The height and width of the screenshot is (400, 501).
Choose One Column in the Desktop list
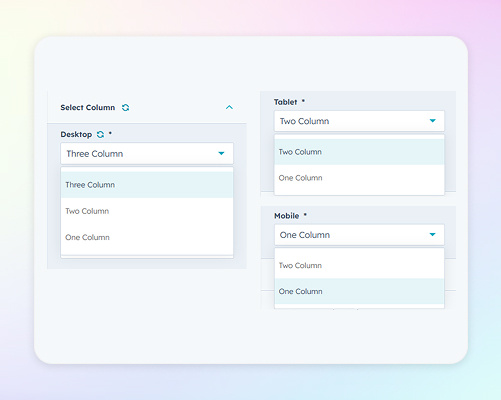pos(147,237)
